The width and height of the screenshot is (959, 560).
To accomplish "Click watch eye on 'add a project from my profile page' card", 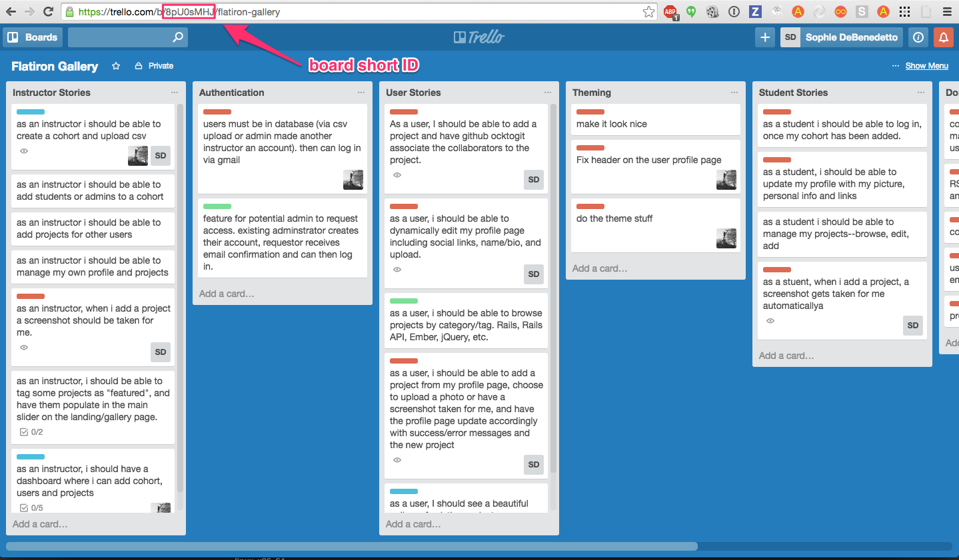I will (397, 460).
